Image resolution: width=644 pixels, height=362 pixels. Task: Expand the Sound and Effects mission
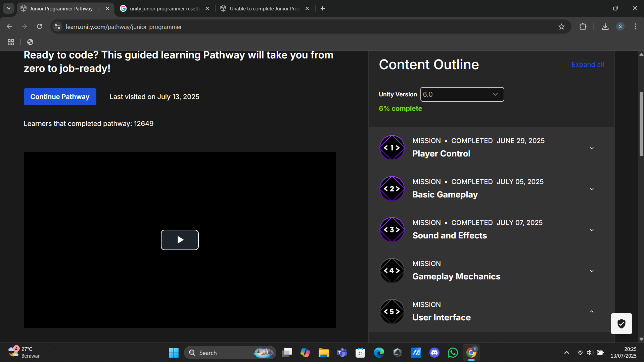pyautogui.click(x=592, y=230)
